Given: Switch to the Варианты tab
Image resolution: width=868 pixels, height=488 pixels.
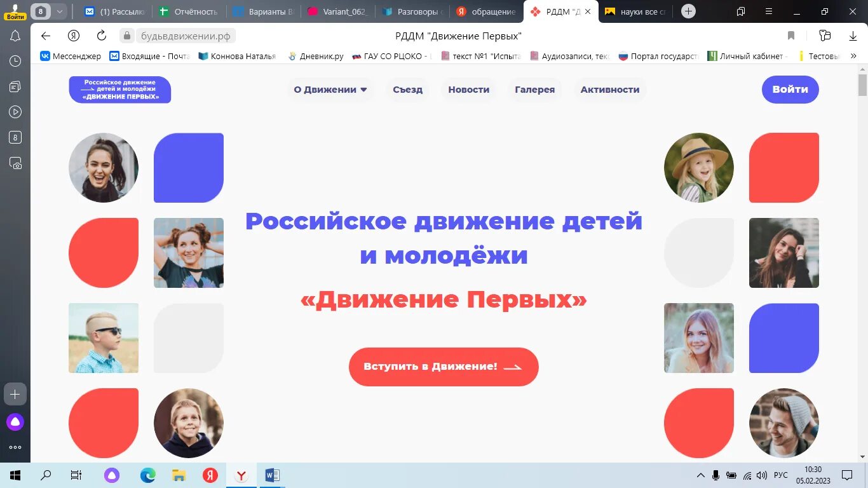Looking at the screenshot, I should (264, 11).
